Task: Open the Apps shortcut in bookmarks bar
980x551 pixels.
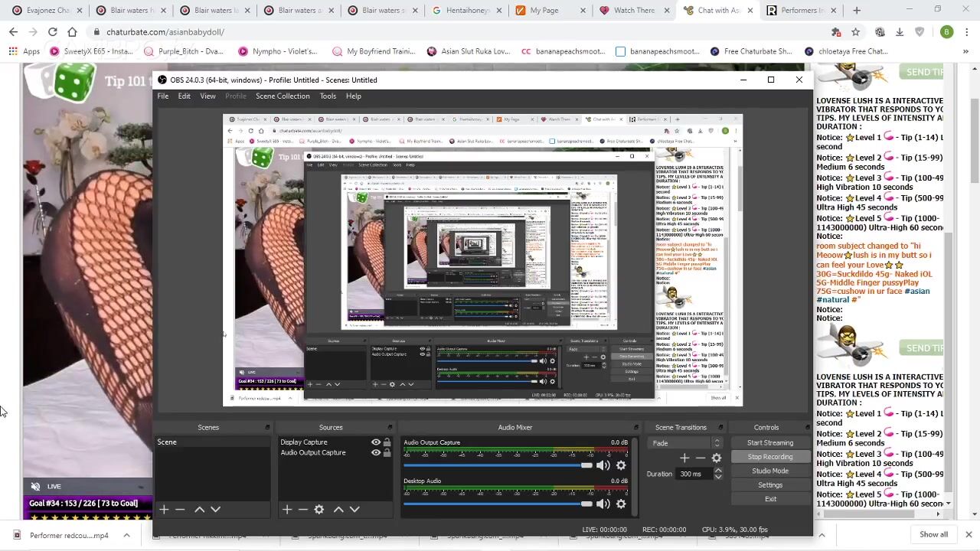Action: pyautogui.click(x=24, y=51)
